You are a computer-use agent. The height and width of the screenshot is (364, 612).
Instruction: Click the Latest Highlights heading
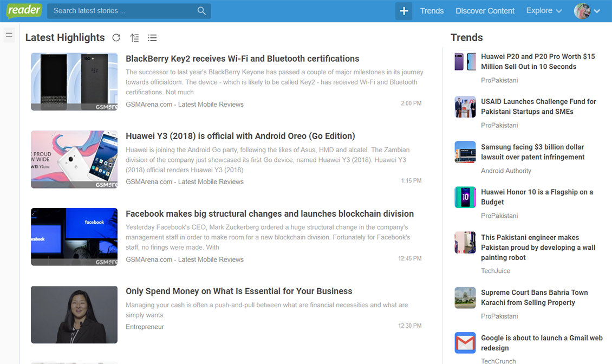point(65,37)
